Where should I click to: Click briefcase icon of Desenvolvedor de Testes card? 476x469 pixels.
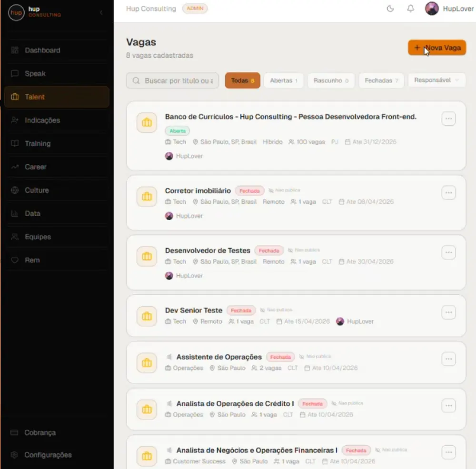(x=147, y=256)
